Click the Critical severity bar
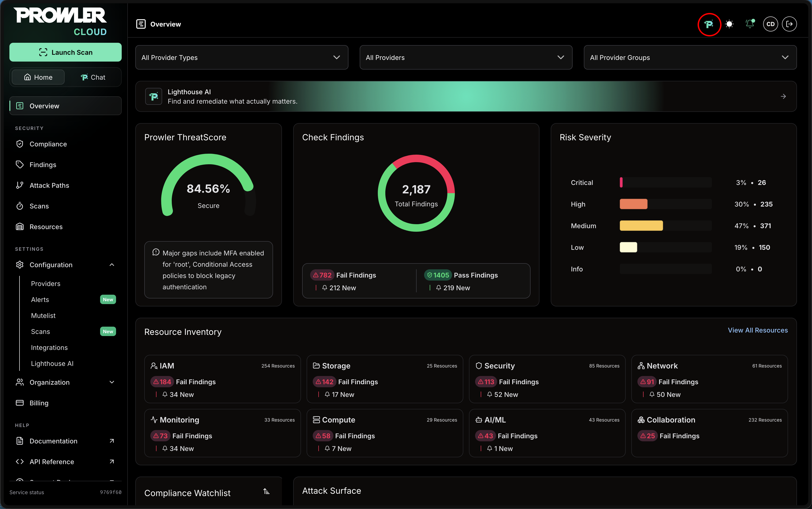Screen dimensions: 812x509 621,182
